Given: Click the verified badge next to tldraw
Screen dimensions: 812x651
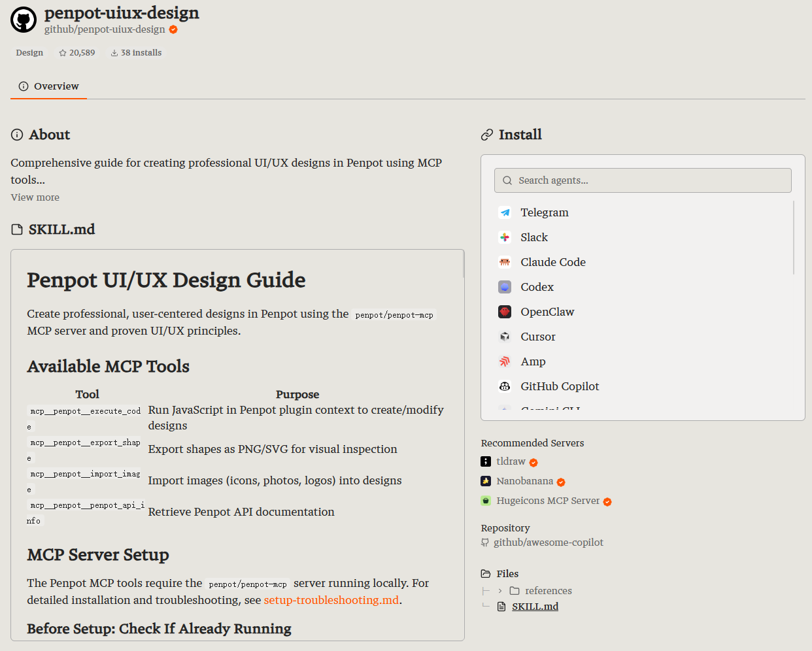Looking at the screenshot, I should click(x=533, y=463).
